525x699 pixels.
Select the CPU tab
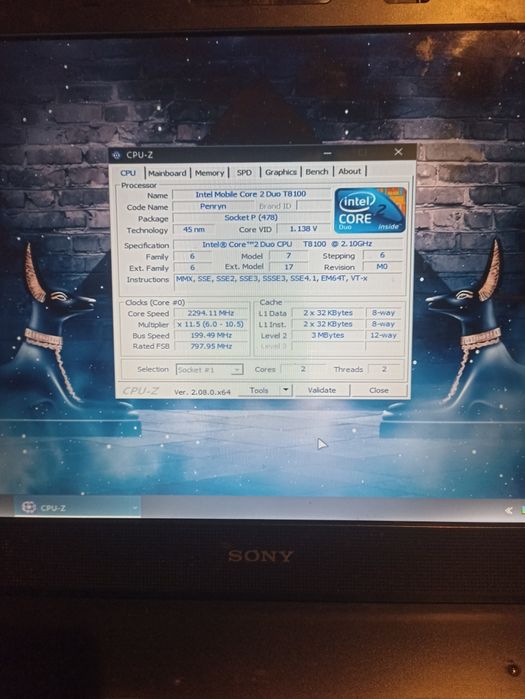coord(128,173)
